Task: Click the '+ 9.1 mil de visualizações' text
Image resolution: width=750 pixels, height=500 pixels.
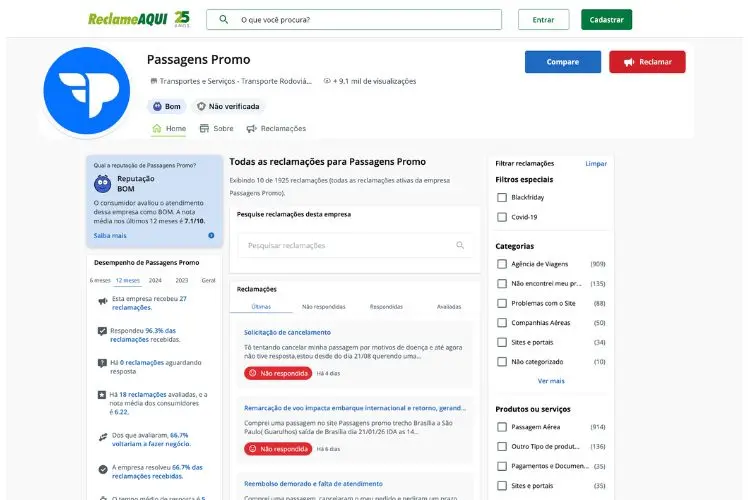Action: click(x=375, y=81)
